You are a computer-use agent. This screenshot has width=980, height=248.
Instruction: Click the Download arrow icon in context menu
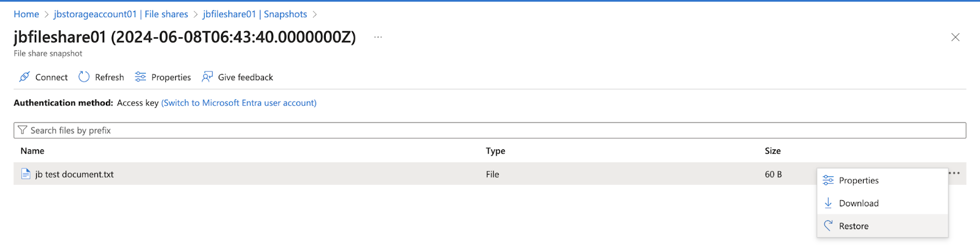click(x=828, y=203)
